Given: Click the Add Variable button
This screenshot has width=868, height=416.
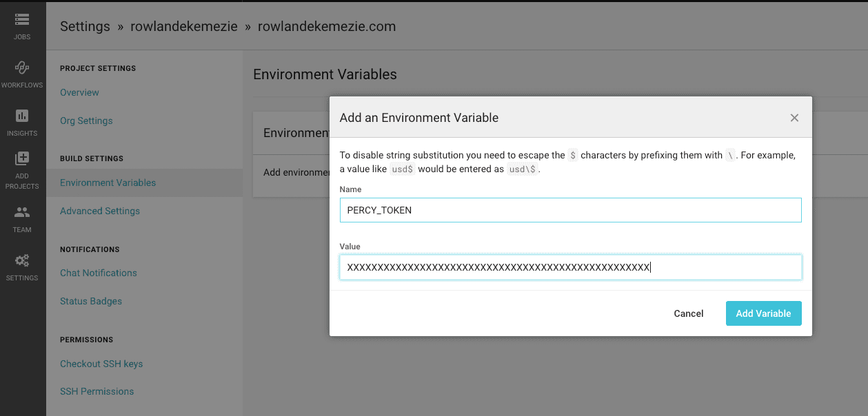Looking at the screenshot, I should coord(763,313).
